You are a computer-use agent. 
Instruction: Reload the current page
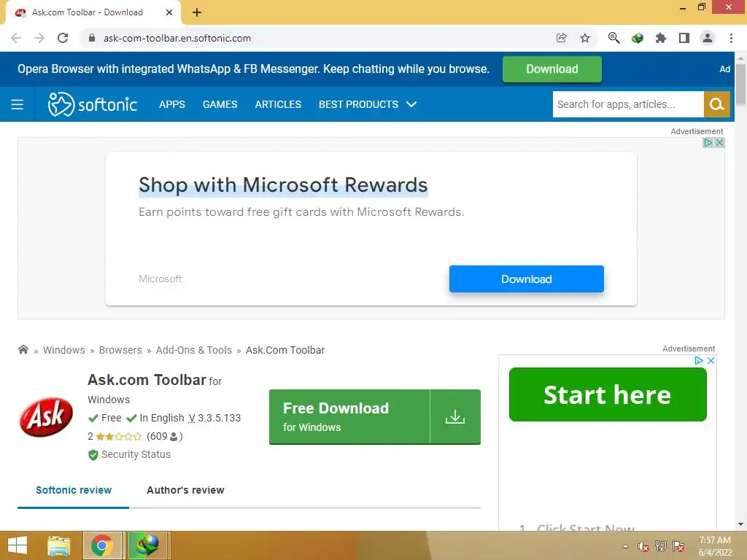pos(63,38)
